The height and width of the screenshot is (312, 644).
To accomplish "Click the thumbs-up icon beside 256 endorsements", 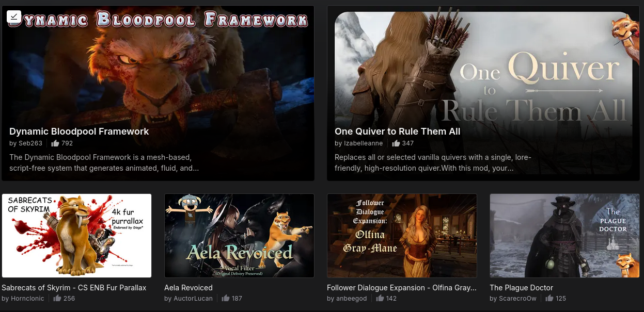I will click(57, 298).
